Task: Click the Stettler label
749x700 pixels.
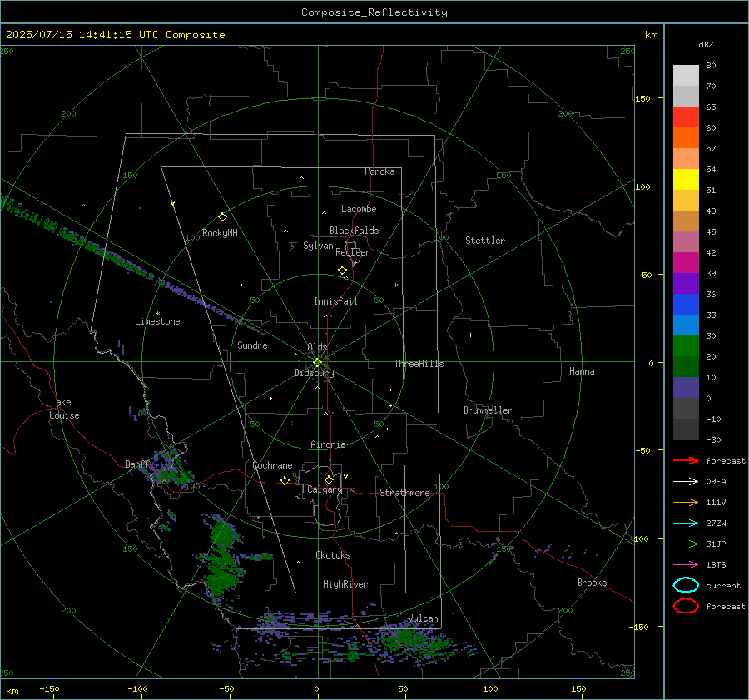Action: 485,241
